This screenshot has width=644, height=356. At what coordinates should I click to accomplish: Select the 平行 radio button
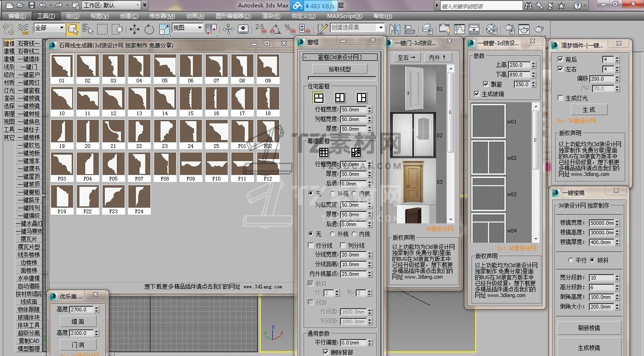[571, 260]
